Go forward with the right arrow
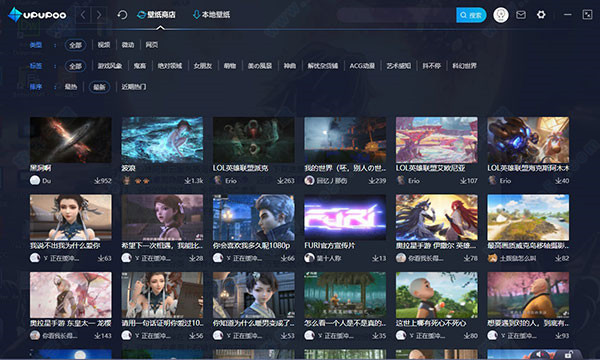This screenshot has width=600, height=360. point(99,15)
